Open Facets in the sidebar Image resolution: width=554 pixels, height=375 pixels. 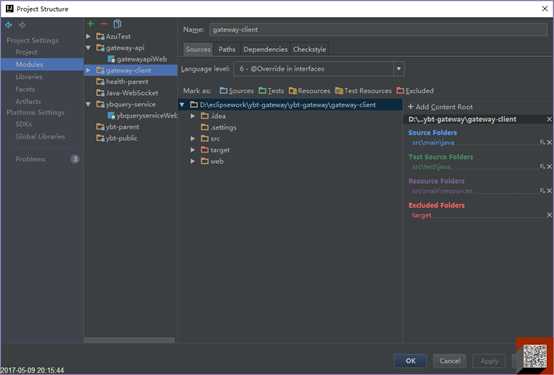25,89
